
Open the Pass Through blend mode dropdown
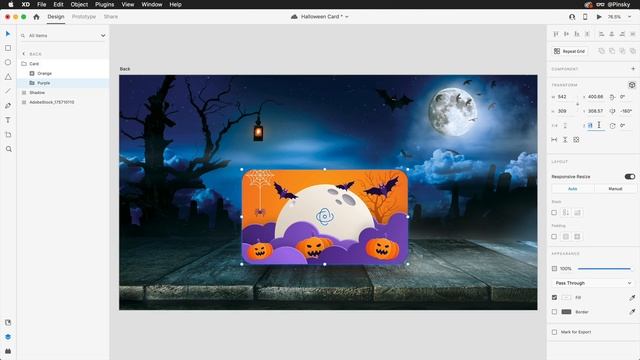[x=593, y=283]
